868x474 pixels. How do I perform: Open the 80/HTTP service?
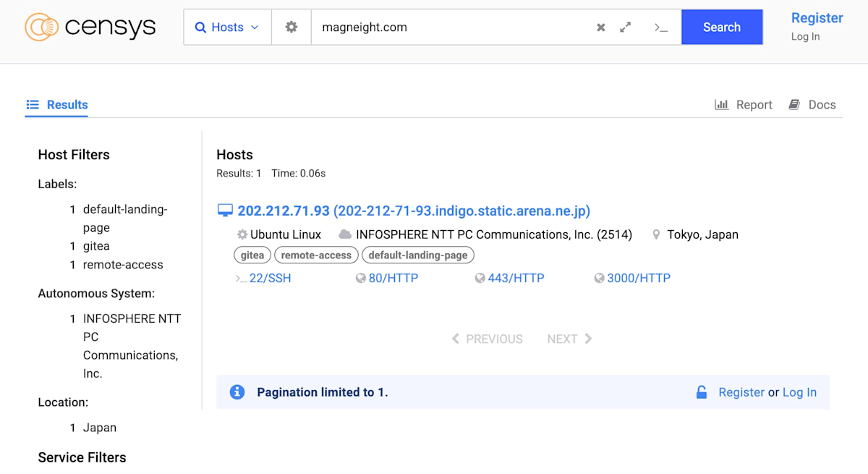(393, 278)
